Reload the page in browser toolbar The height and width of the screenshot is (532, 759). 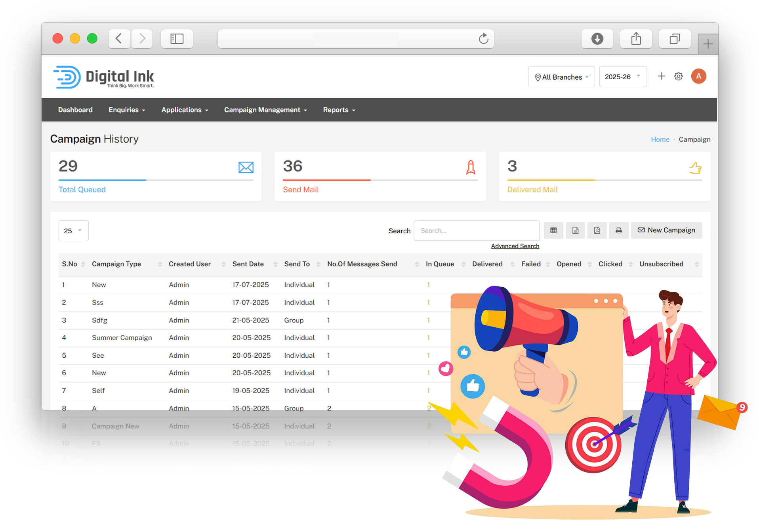(483, 39)
